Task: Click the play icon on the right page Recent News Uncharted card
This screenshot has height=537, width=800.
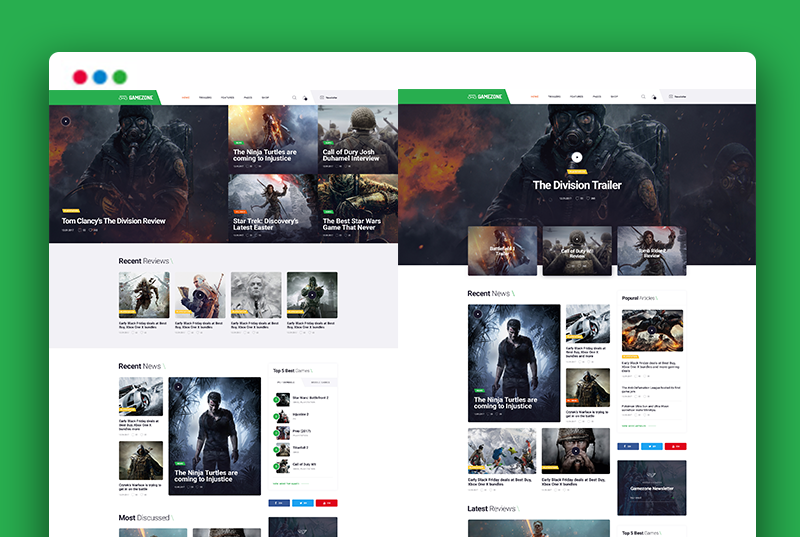Action: coord(478,314)
